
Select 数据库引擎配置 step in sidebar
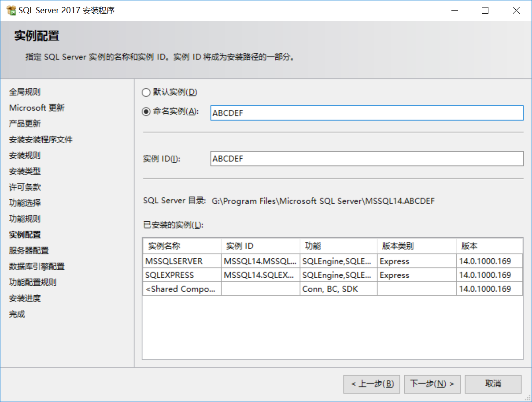pos(37,267)
